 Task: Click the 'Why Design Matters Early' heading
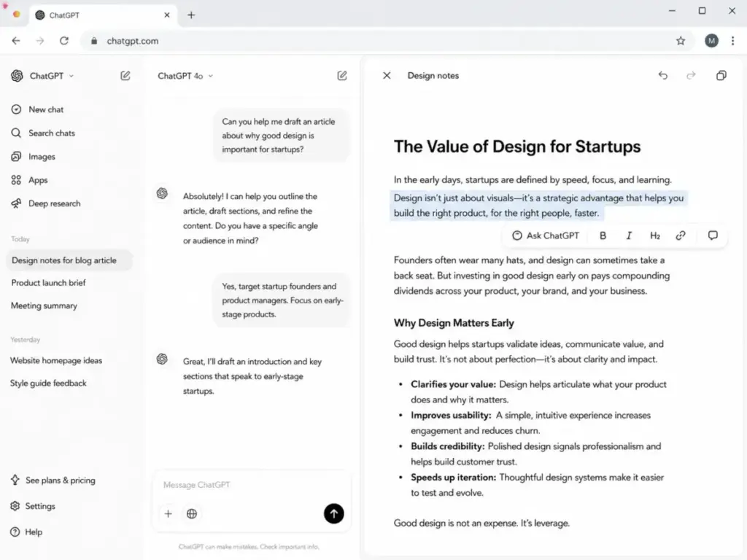tap(454, 323)
